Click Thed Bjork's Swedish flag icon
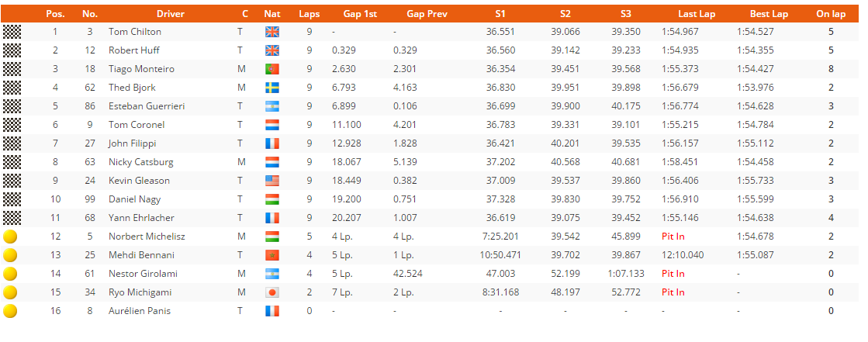 tap(271, 88)
